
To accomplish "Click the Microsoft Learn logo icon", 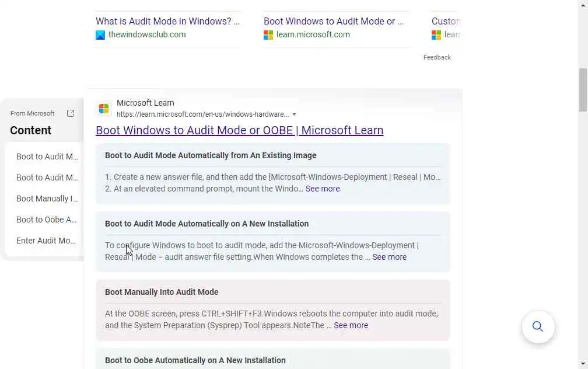I will 104,109.
